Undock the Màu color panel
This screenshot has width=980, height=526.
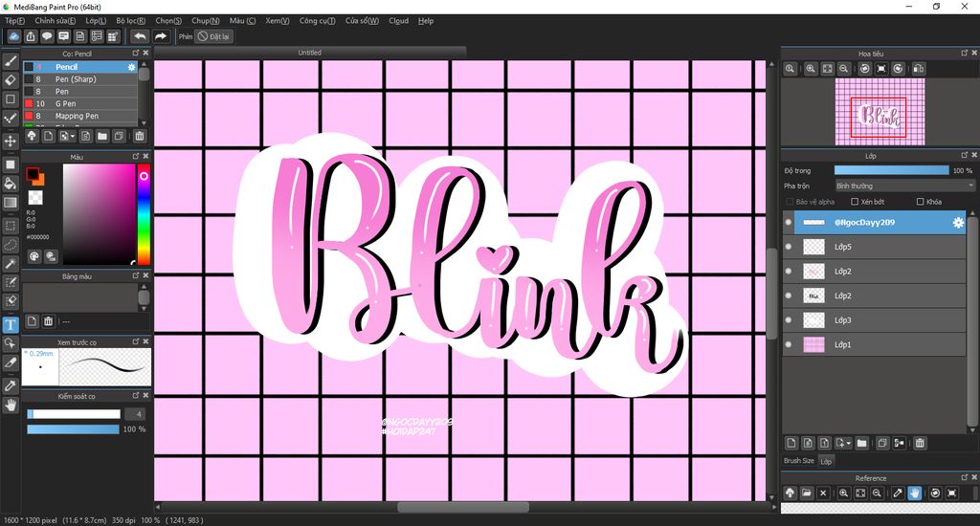[136, 156]
